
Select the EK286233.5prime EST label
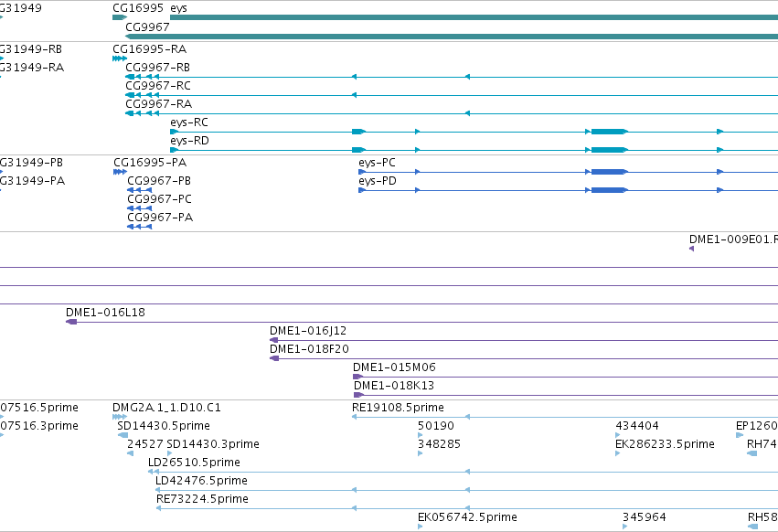(x=665, y=444)
